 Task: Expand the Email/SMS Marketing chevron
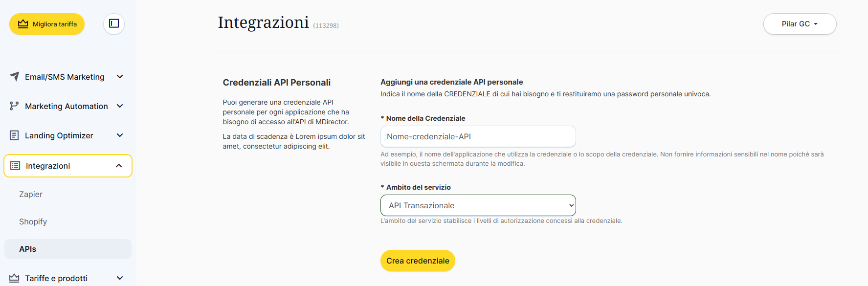tap(120, 77)
